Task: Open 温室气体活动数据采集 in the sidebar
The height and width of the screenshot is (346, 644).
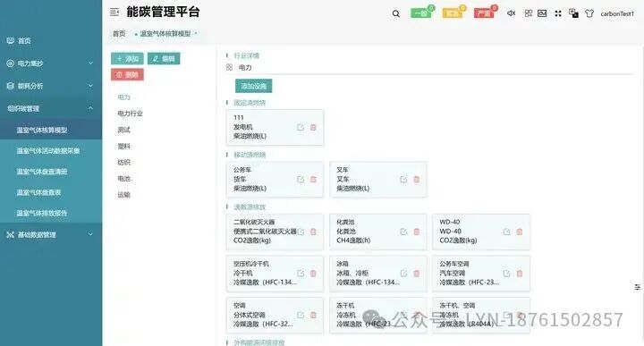Action: pos(51,150)
